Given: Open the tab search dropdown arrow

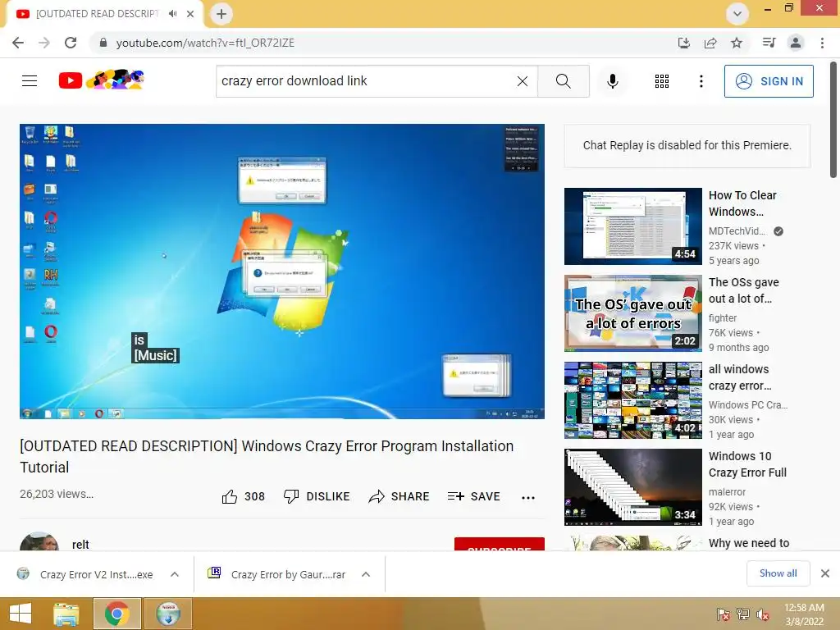Looking at the screenshot, I should pyautogui.click(x=737, y=14).
